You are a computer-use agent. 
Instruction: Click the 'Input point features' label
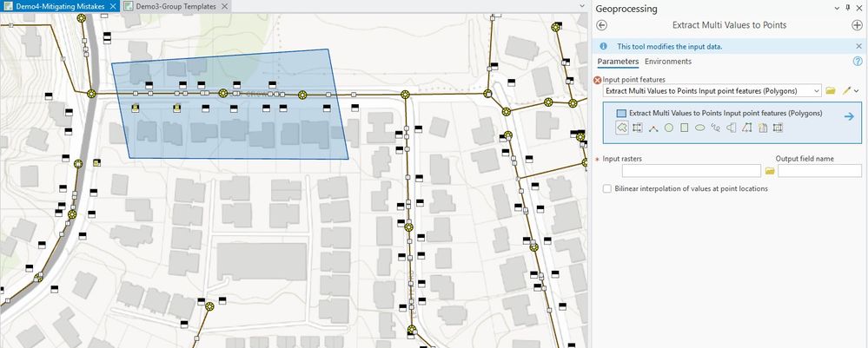point(633,80)
